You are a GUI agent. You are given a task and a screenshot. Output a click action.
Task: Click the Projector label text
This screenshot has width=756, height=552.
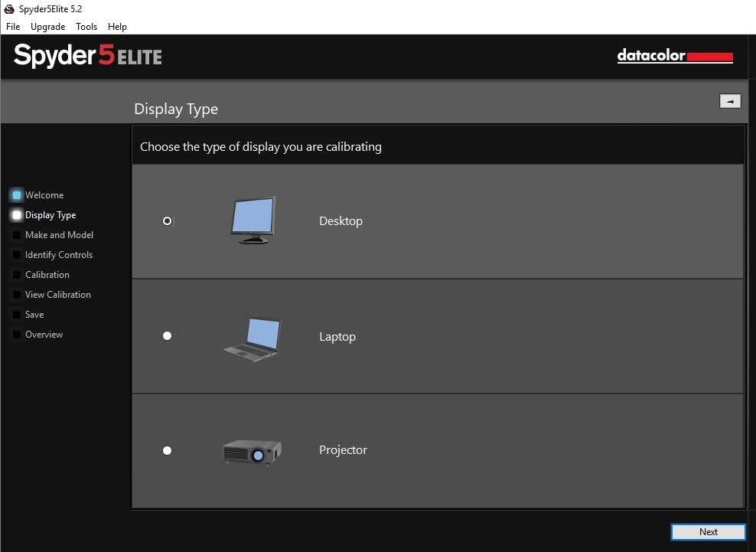click(x=343, y=450)
